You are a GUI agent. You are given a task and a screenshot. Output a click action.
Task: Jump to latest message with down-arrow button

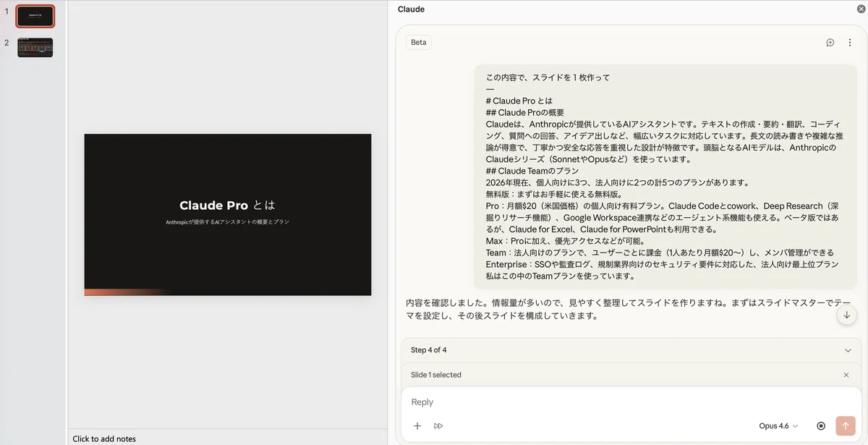coord(847,315)
